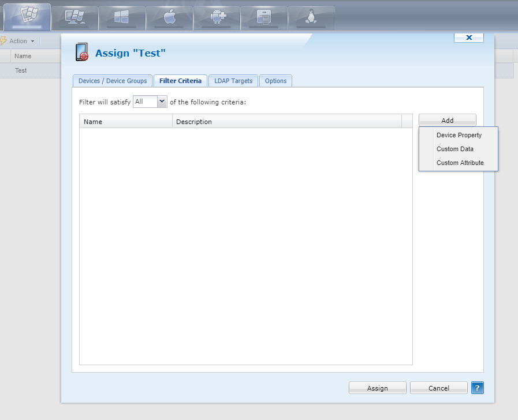Open the LDAP Targets tab
Viewport: 518px width, 420px height.
(x=233, y=81)
